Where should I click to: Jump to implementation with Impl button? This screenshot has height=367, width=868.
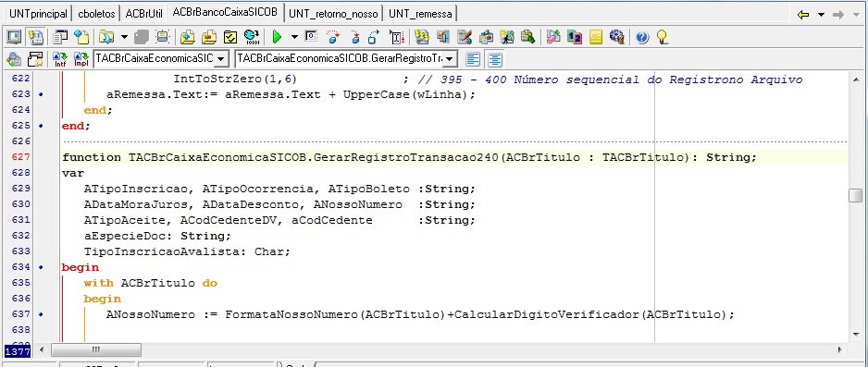81,58
